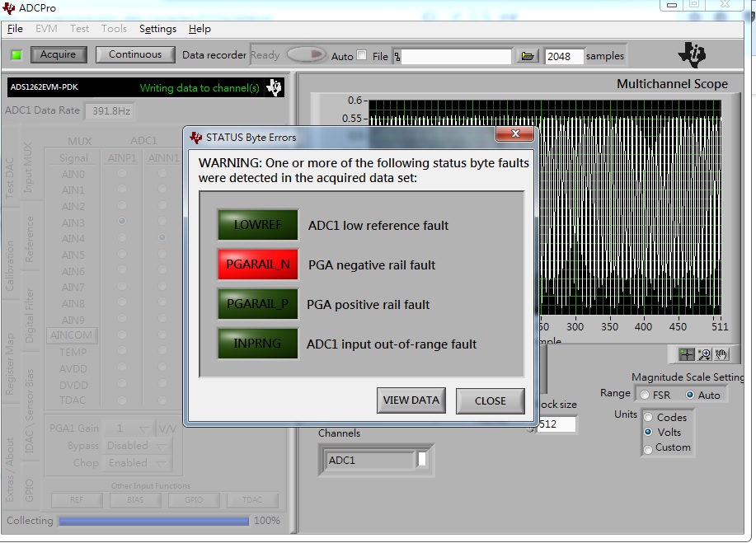Click the Writing data to channel(s) status text
The height and width of the screenshot is (543, 756).
200,87
